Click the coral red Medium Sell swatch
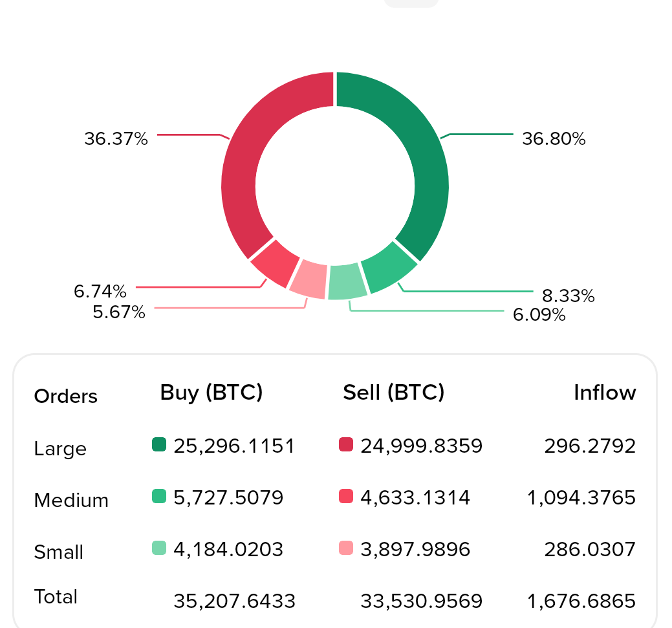672x628 pixels. click(346, 496)
